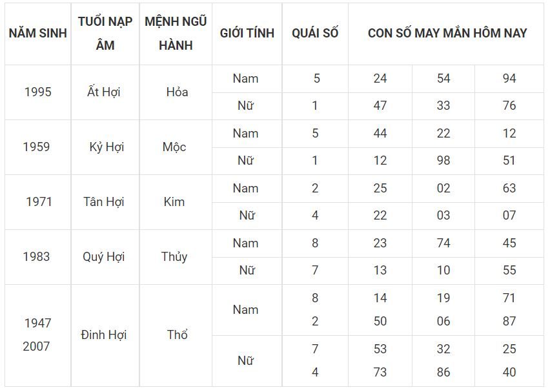Select the TUỔI NẠP ÂM header cell
The height and width of the screenshot is (392, 550).
(x=105, y=34)
